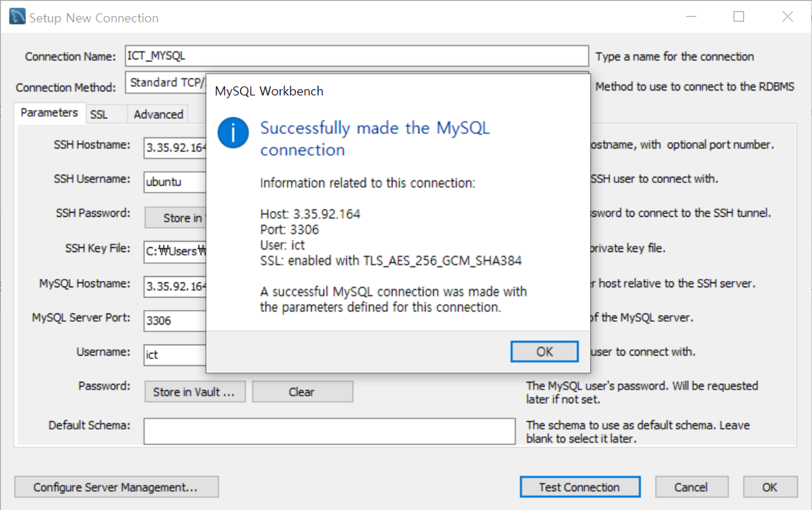Clear the stored MySQL password
Screen dimensions: 812x510
302,392
